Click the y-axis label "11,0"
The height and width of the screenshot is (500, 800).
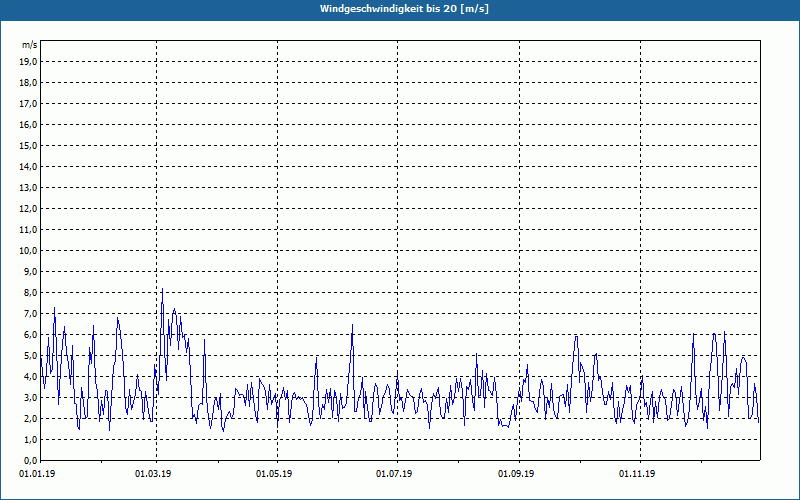tap(29, 230)
